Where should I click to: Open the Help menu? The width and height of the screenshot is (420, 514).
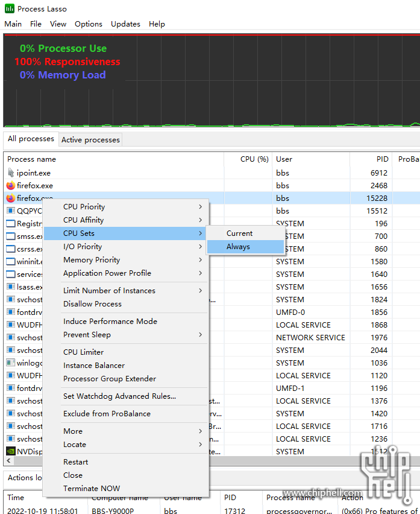coord(157,24)
